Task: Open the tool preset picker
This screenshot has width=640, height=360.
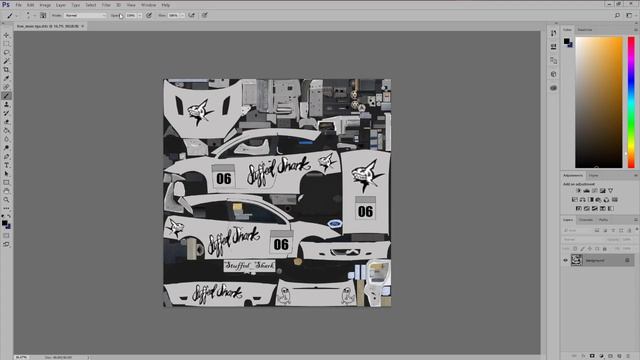Action: (11, 15)
